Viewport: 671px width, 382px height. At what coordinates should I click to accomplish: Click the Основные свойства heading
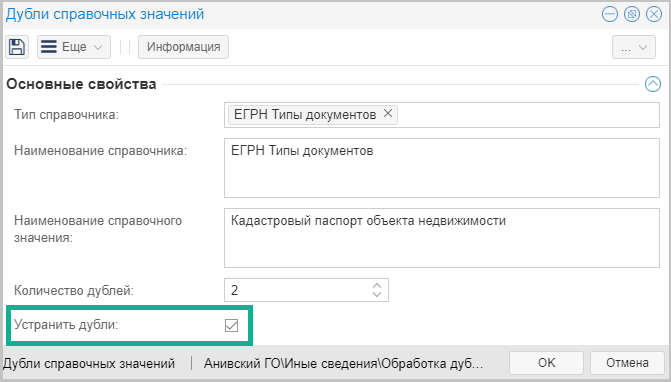click(x=81, y=84)
